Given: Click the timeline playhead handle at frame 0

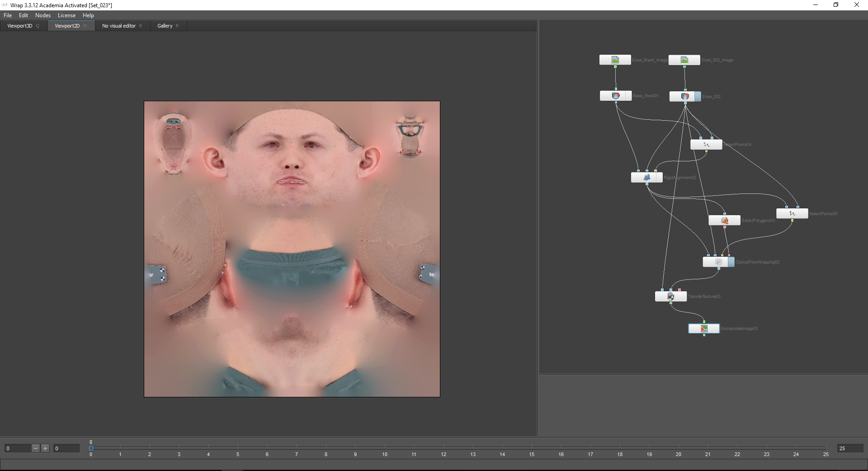Looking at the screenshot, I should (x=91, y=448).
